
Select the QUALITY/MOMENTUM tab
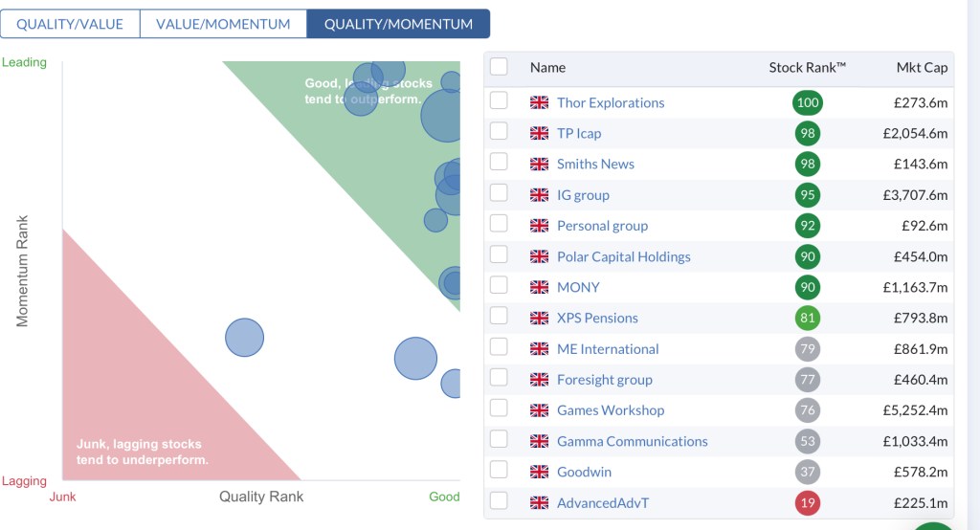(x=398, y=24)
